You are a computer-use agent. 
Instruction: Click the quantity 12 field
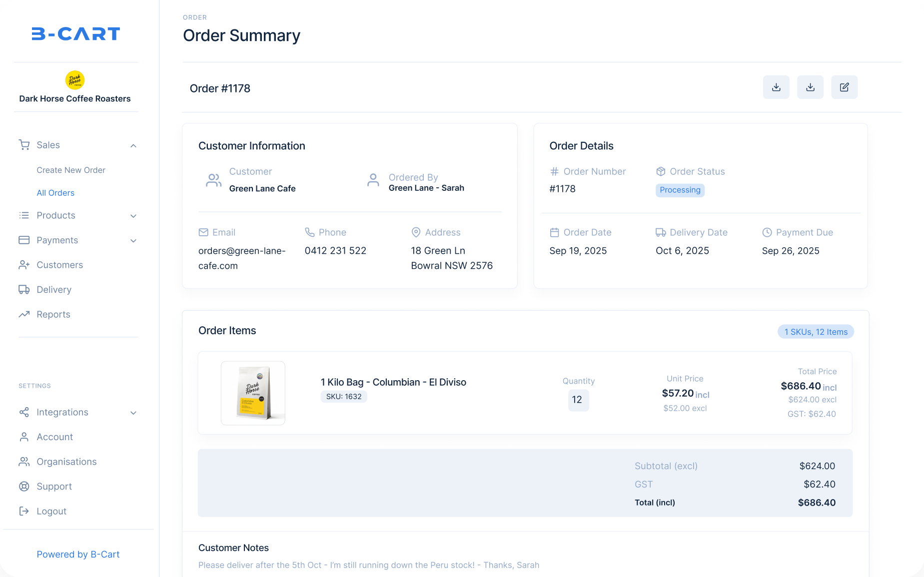(578, 400)
